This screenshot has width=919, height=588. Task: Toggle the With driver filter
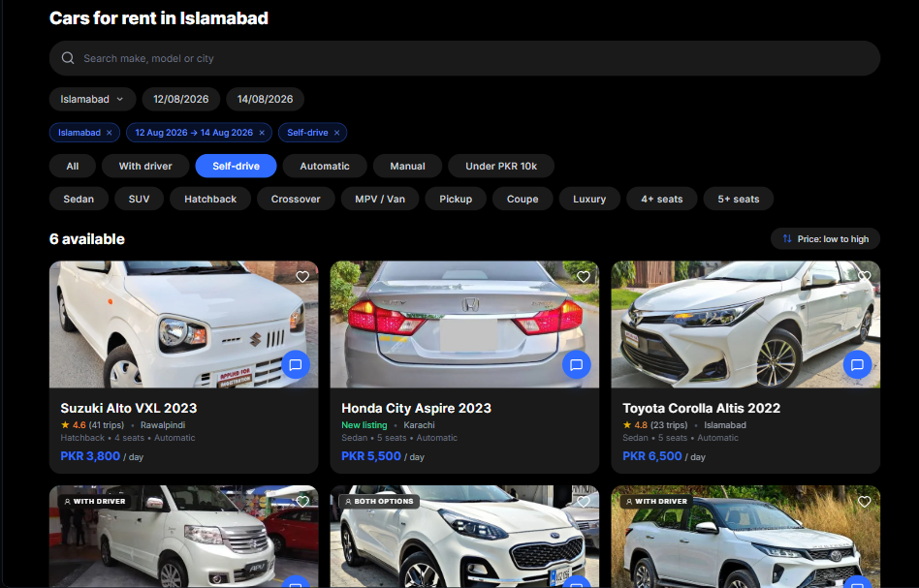click(145, 166)
